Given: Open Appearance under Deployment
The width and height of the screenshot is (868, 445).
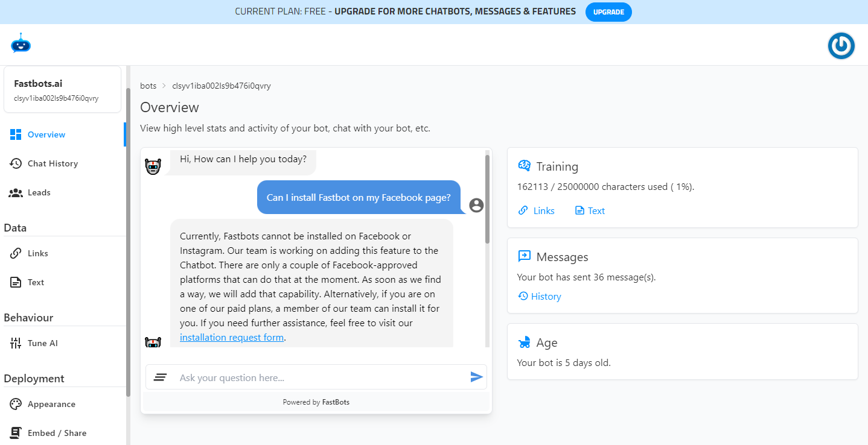Looking at the screenshot, I should 63,404.
